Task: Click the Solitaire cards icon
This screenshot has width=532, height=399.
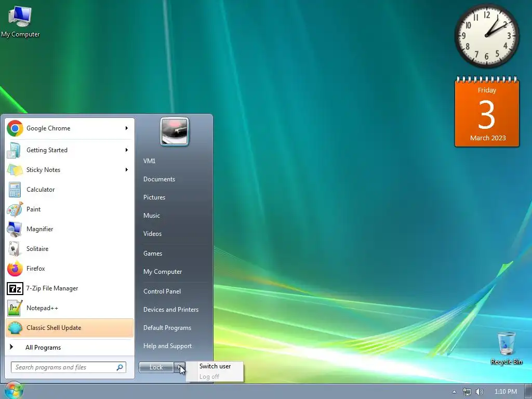Action: 14,249
